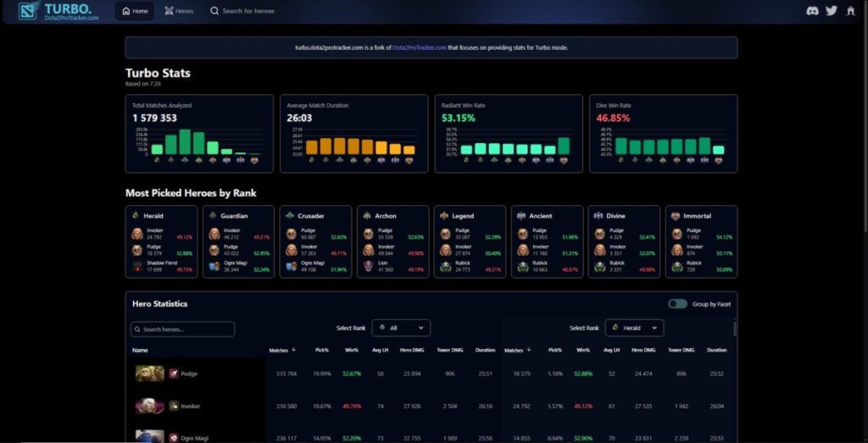The image size is (868, 443).
Task: Sort by the Herald-side Matches column header
Action: point(513,350)
